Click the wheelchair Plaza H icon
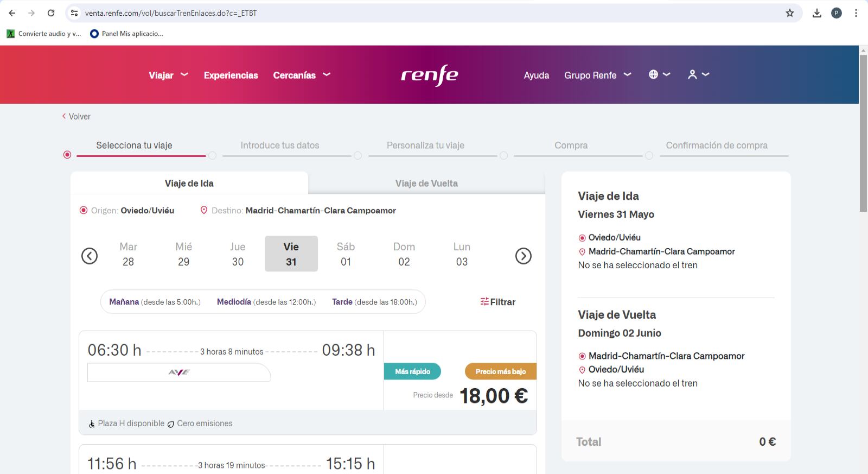The height and width of the screenshot is (474, 868). click(92, 424)
